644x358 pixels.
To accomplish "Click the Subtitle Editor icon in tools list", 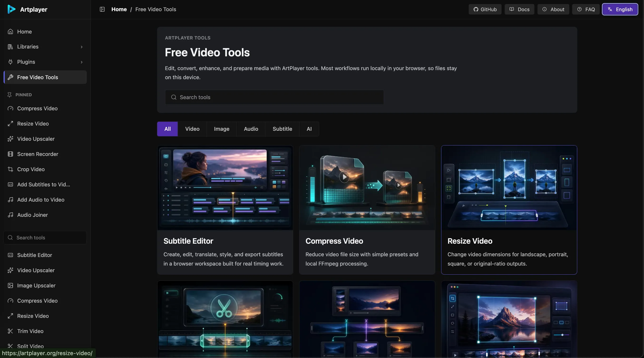I will 10,255.
